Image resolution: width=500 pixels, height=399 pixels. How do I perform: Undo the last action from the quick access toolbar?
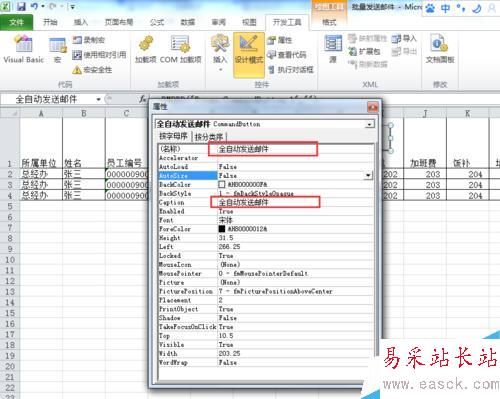tap(34, 6)
